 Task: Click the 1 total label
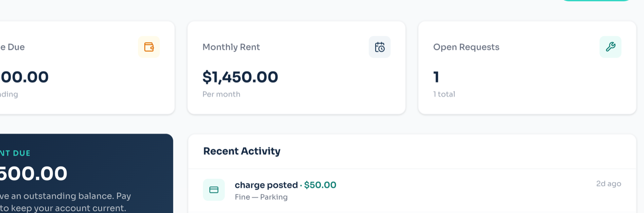[x=444, y=94]
